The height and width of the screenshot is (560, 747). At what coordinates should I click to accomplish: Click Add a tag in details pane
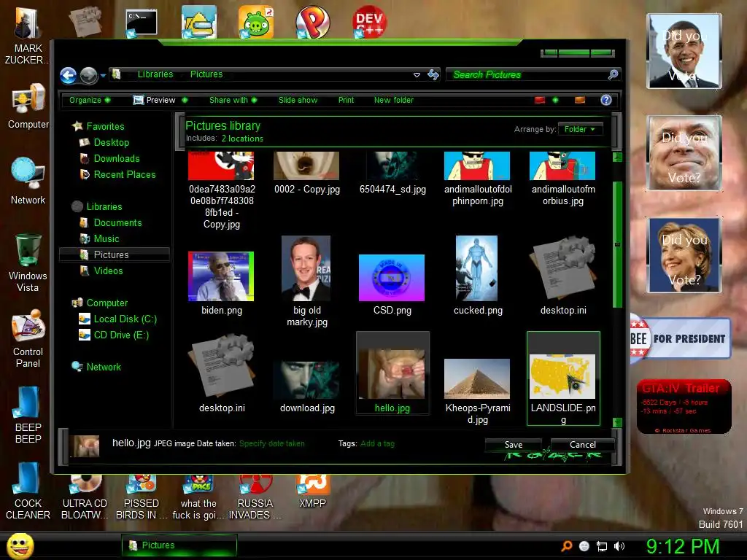tap(377, 444)
